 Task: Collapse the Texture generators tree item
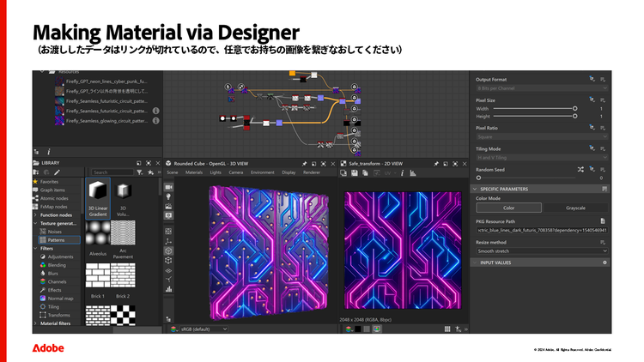click(x=35, y=223)
